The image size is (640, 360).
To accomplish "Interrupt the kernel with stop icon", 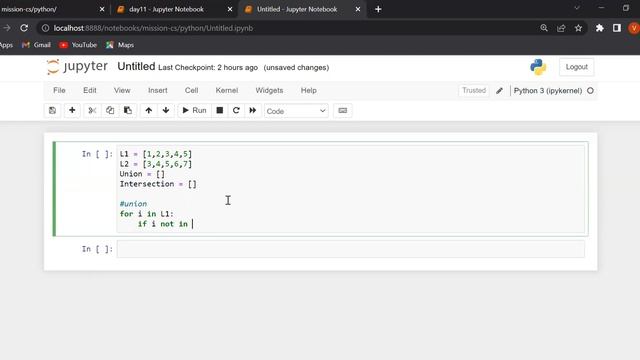I will [220, 111].
